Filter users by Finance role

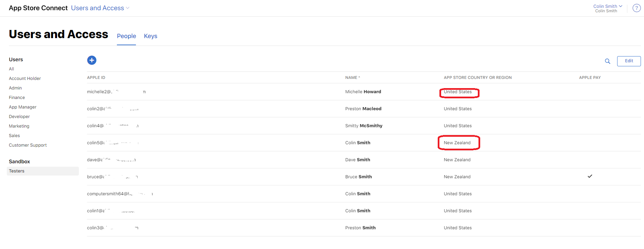[x=17, y=98]
